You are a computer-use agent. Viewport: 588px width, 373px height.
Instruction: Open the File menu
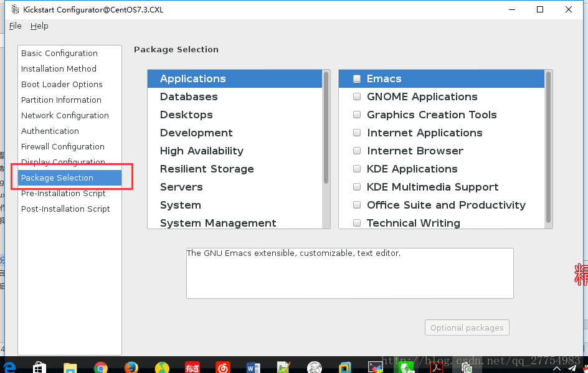pyautogui.click(x=16, y=26)
